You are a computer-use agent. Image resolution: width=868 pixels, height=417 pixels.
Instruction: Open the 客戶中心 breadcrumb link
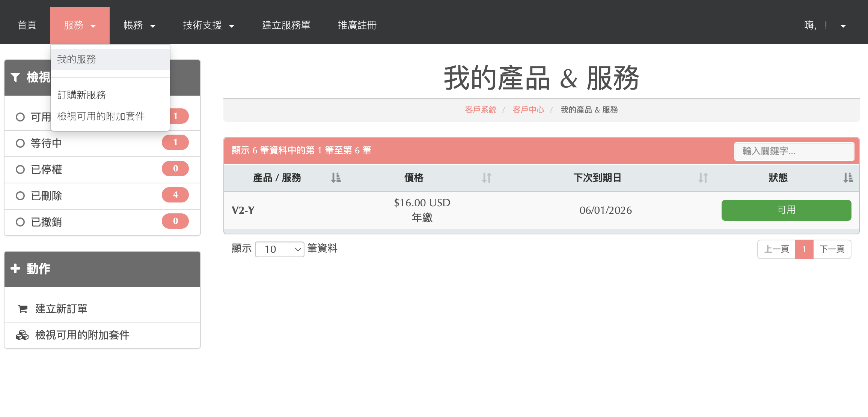tap(528, 110)
